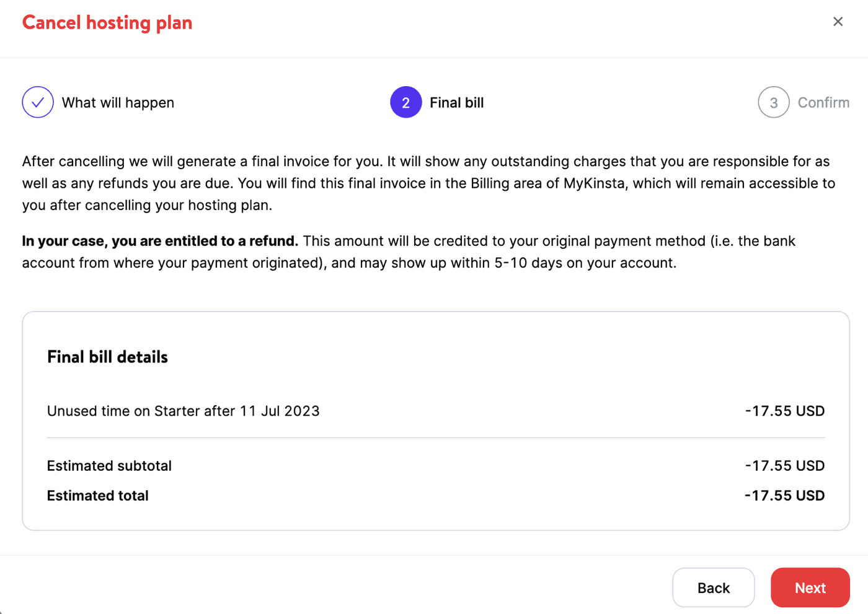Select the Final bill step label
This screenshot has width=868, height=614.
point(456,102)
